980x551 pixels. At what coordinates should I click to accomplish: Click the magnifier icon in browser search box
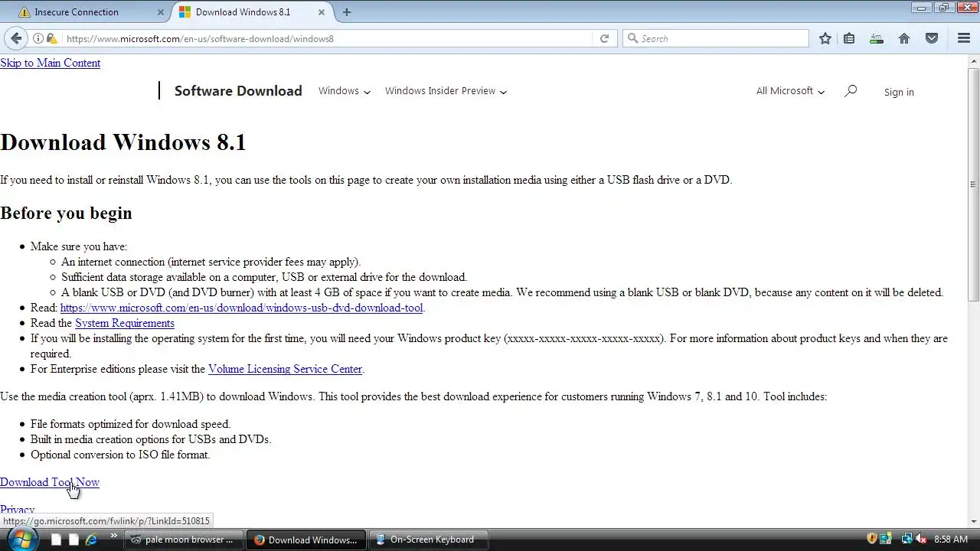point(632,38)
